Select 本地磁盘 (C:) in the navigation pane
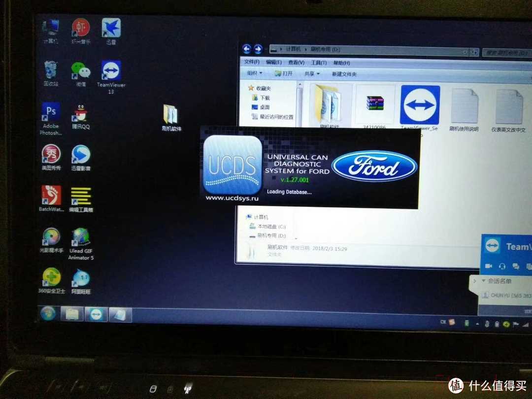 (267, 226)
